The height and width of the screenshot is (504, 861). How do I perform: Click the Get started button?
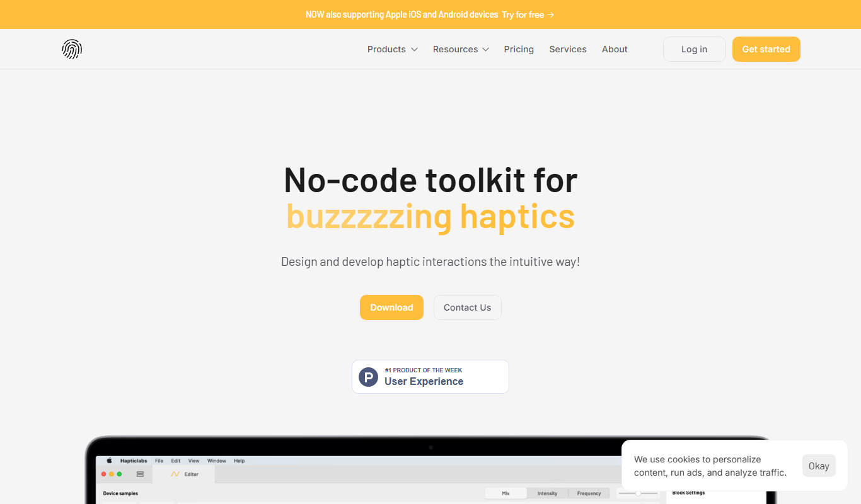point(766,49)
